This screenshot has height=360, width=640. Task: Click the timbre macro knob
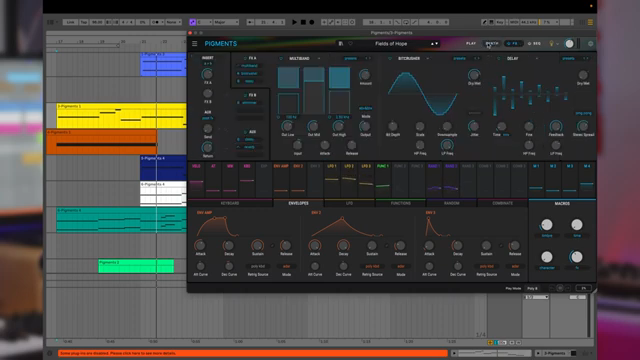[x=547, y=224]
